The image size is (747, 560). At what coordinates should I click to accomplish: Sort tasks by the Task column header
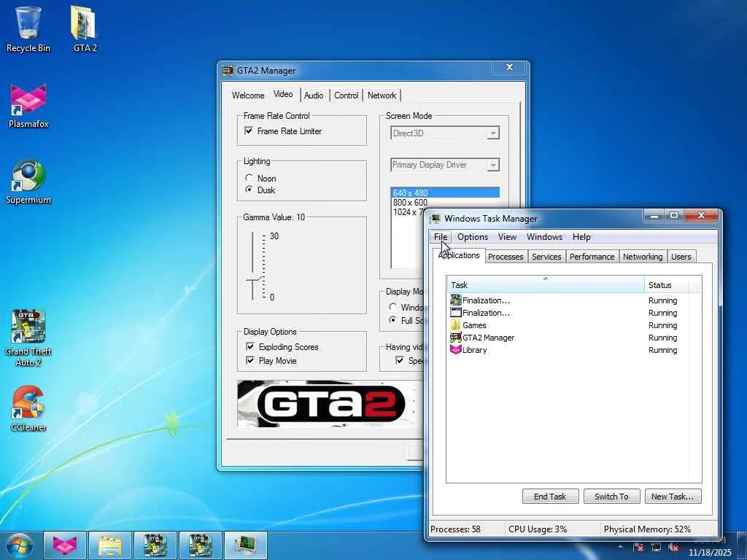tap(546, 285)
